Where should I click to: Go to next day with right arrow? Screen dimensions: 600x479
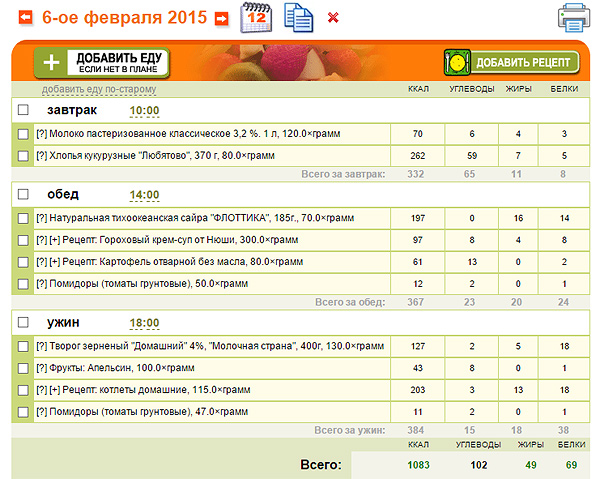pos(221,18)
